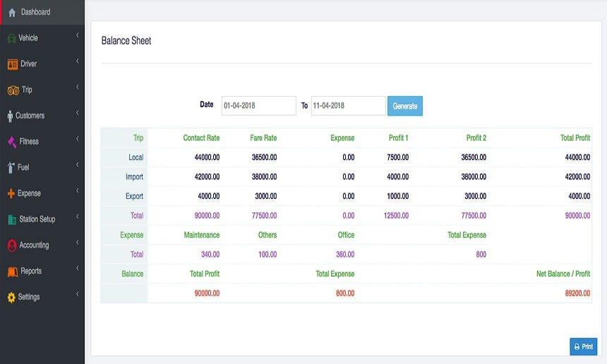
Task: Click the Customers person icon
Action: (10, 116)
